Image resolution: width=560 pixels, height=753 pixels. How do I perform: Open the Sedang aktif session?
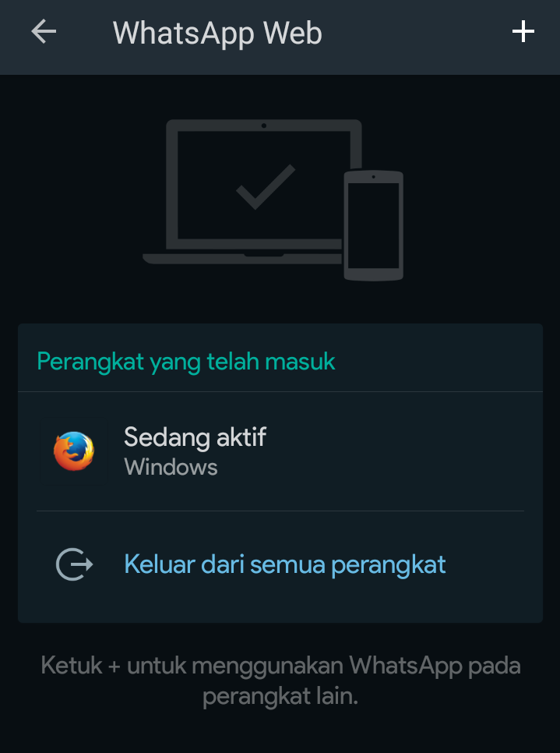(280, 451)
